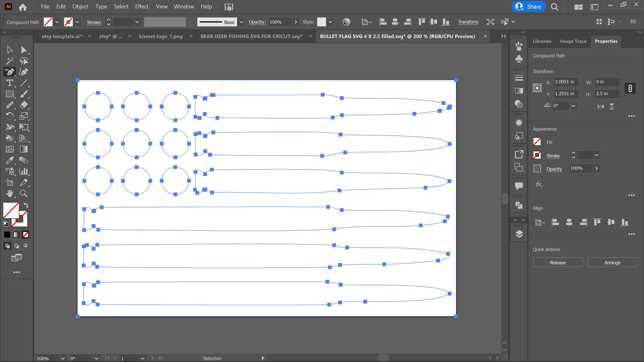Select the Eyedropper tool
The height and width of the screenshot is (362, 644).
point(10,160)
